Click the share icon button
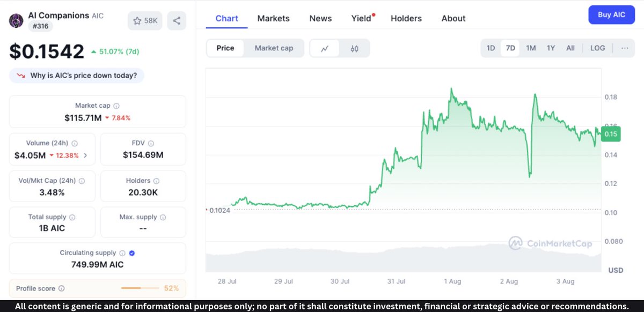 (177, 21)
